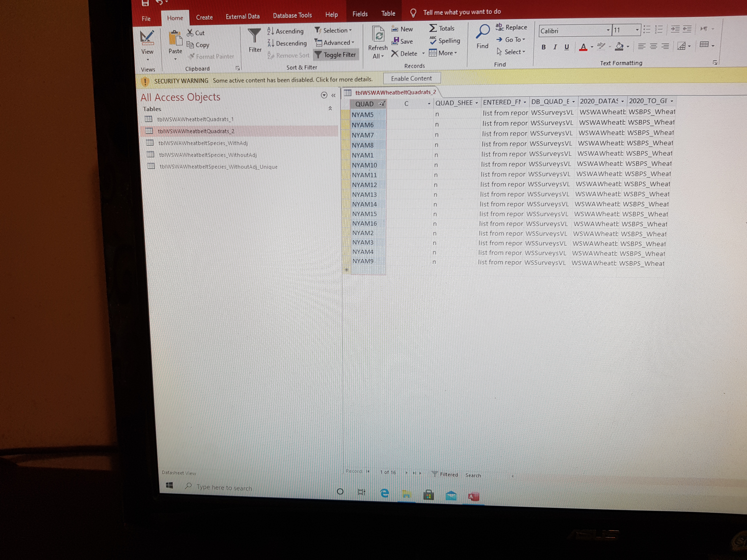Switch to the Fields tab
The width and height of the screenshot is (747, 560).
[x=360, y=14]
